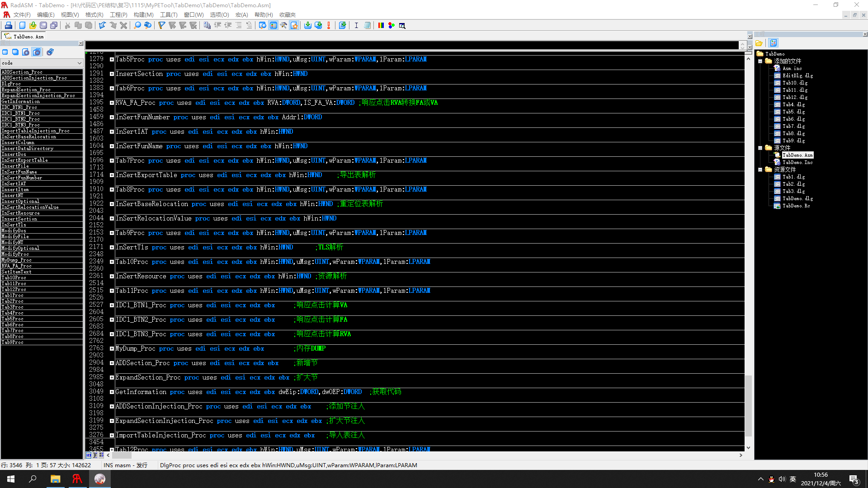Viewport: 868px width, 488px height.
Task: Open the 构建(M) menu
Action: point(143,14)
